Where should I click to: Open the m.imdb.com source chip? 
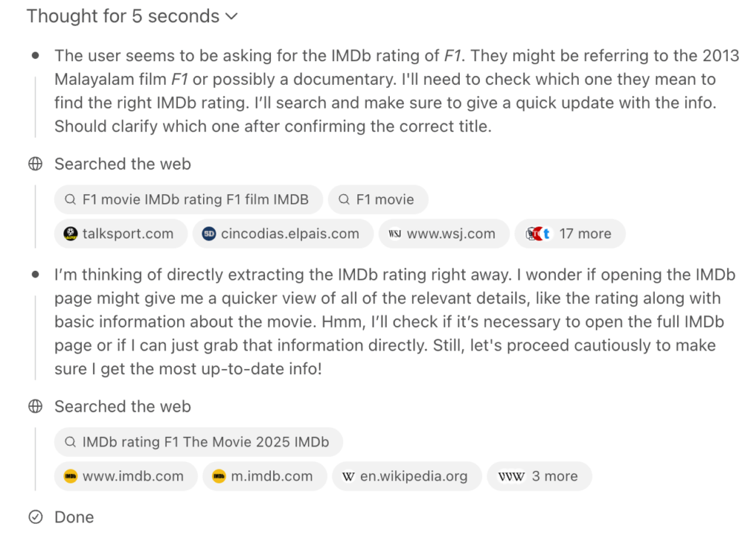tap(265, 476)
